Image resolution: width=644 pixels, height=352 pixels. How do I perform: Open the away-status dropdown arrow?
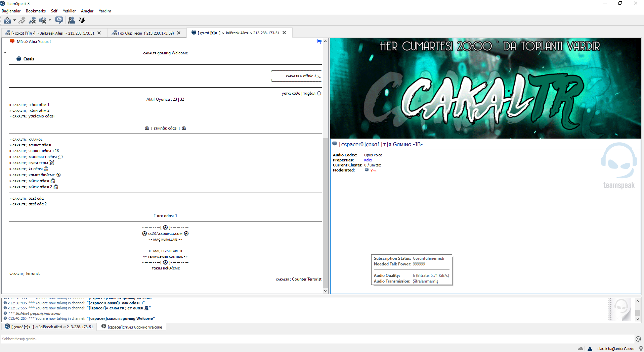point(14,20)
